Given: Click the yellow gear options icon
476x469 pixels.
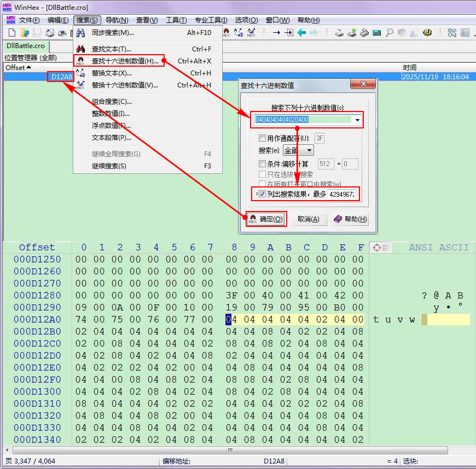Looking at the screenshot, I should click(427, 33).
